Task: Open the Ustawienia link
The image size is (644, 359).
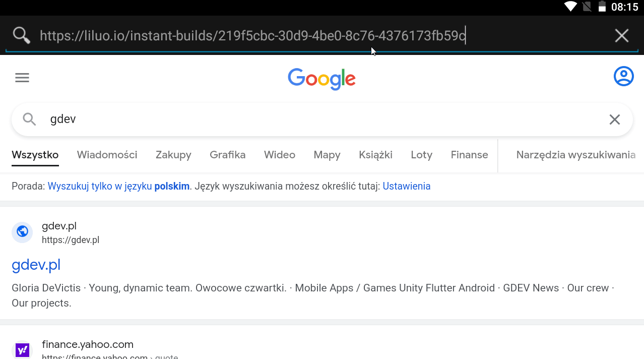Action: click(407, 186)
